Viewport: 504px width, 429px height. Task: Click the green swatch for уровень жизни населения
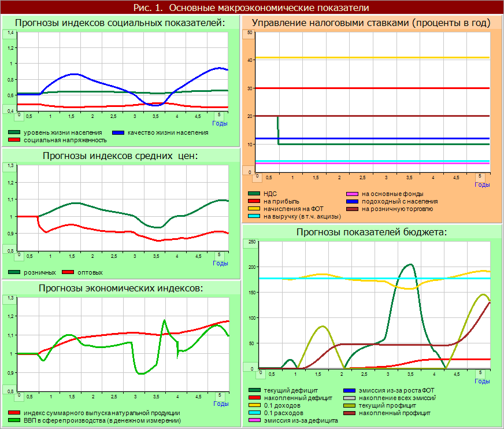click(x=14, y=132)
